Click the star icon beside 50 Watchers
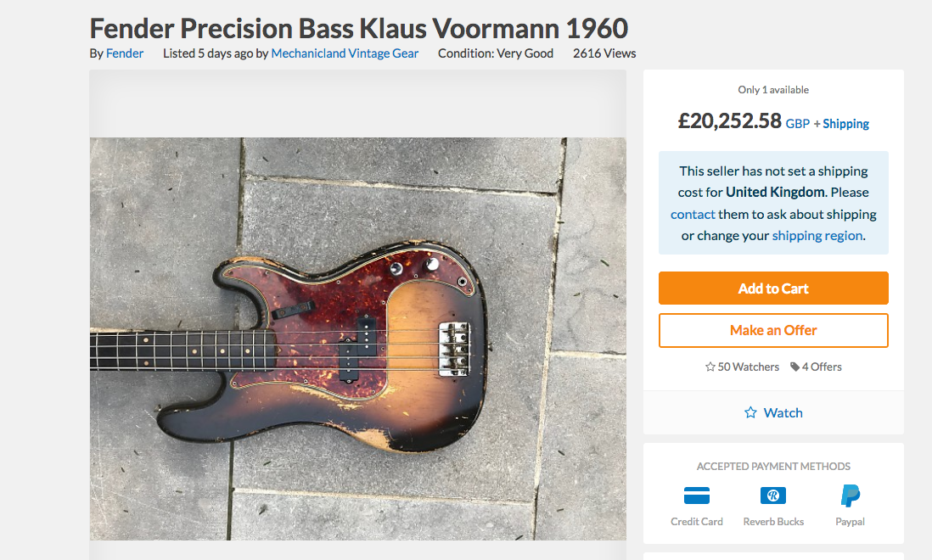Screen dimensions: 932x560 coord(710,367)
